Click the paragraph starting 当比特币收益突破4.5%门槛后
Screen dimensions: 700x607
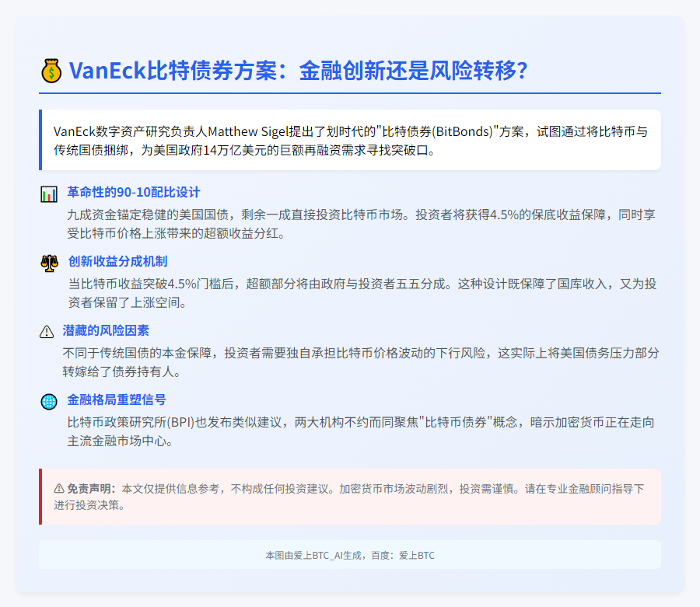(x=362, y=293)
